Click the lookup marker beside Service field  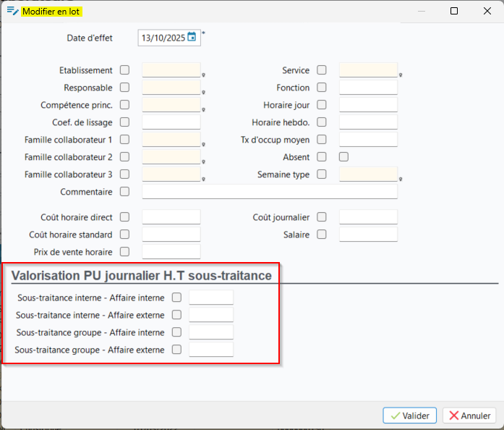[401, 75]
